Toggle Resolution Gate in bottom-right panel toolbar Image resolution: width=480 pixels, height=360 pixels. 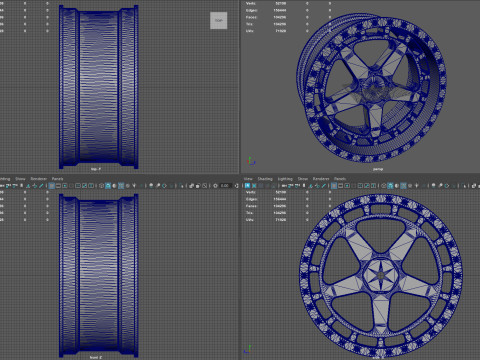pyautogui.click(x=347, y=186)
